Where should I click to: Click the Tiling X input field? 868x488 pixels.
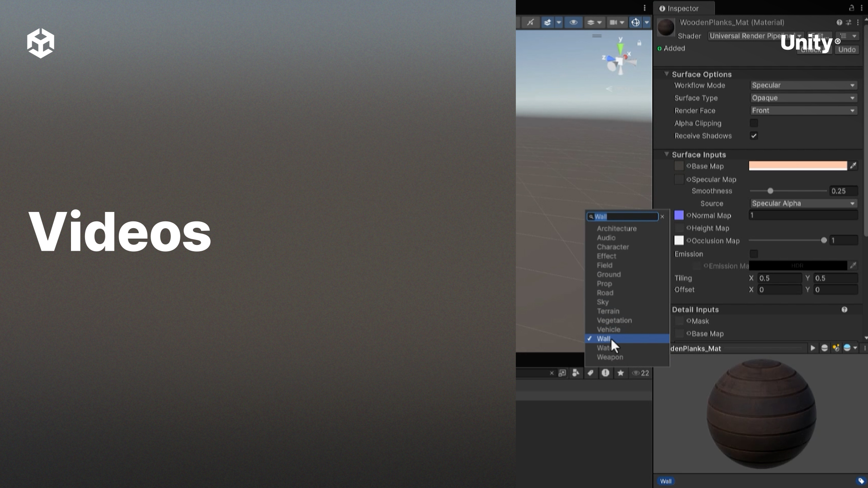click(779, 278)
